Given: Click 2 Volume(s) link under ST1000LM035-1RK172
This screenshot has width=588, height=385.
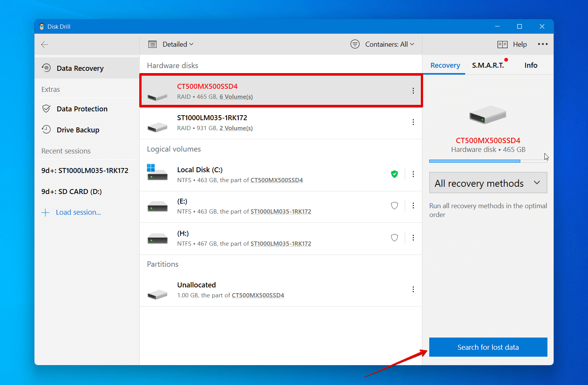Looking at the screenshot, I should coord(236,128).
